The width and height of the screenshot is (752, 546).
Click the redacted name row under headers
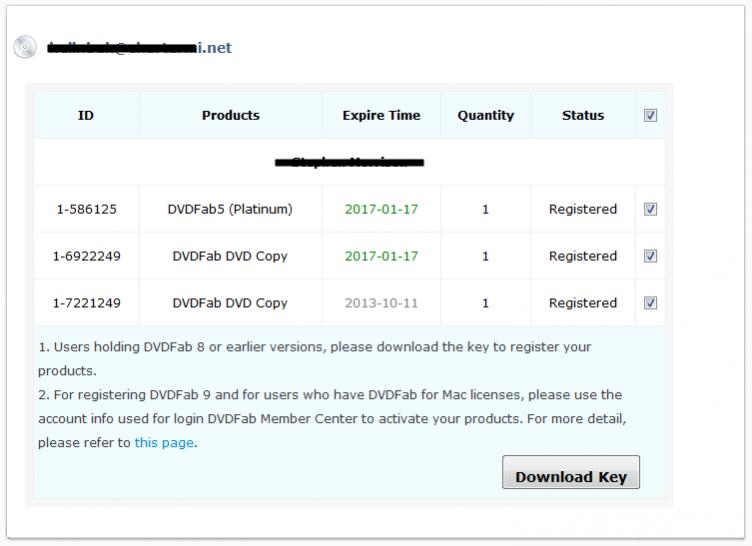coord(349,162)
